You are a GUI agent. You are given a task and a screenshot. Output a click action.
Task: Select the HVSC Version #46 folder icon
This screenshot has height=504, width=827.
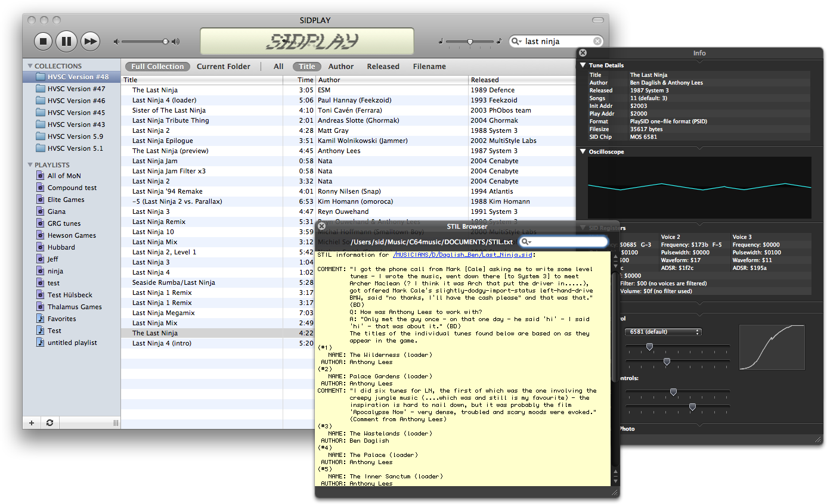pyautogui.click(x=41, y=101)
